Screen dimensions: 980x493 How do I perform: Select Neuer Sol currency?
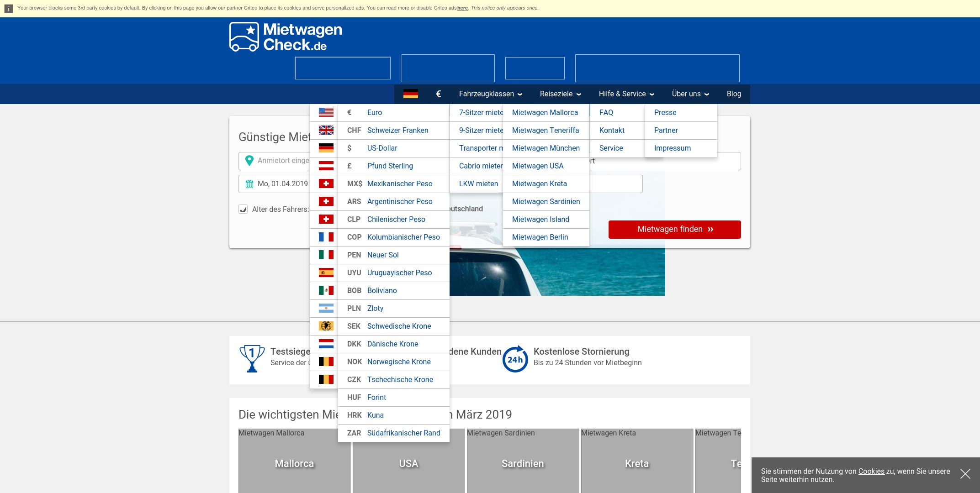(393, 255)
